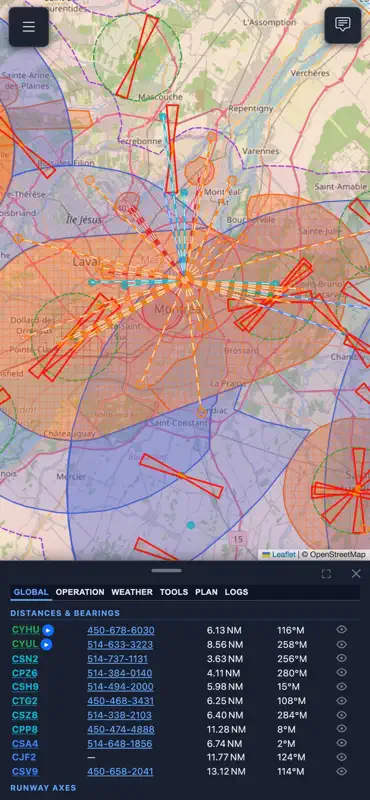This screenshot has height=800, width=370.
Task: Call phone number 514-494-2000
Action: [120, 687]
